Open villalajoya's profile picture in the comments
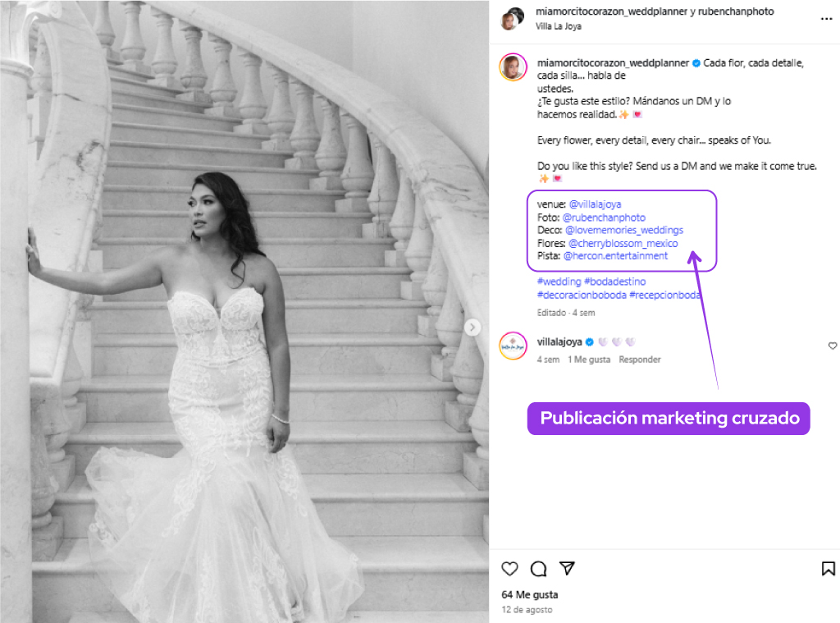Viewport: 840px width, 623px height. point(513,347)
